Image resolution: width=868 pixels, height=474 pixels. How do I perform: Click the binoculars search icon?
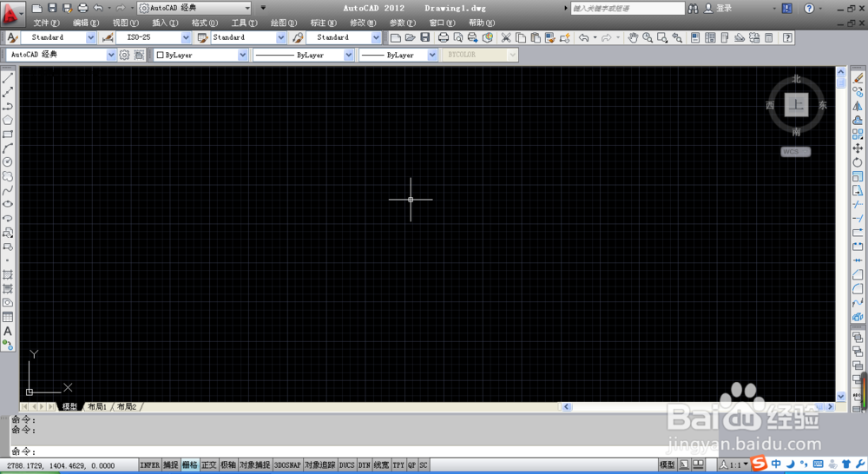pyautogui.click(x=693, y=9)
